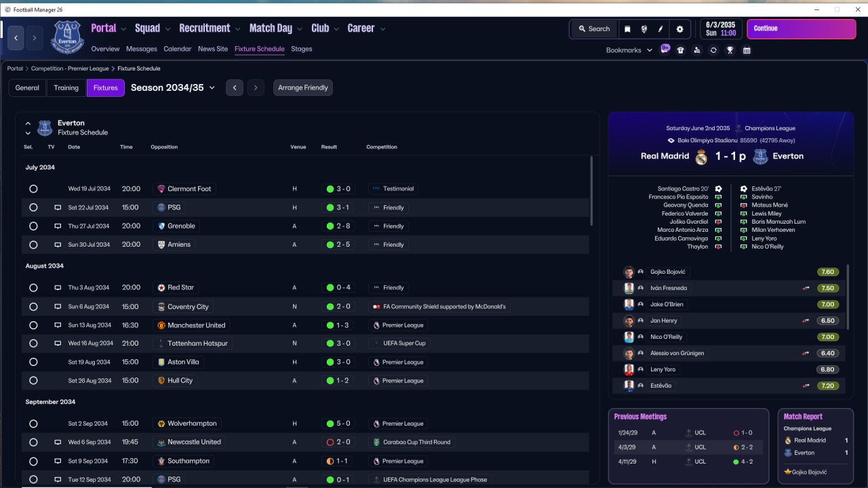Expand the Recruitment menu chevron
868x488 pixels.
[x=237, y=29]
